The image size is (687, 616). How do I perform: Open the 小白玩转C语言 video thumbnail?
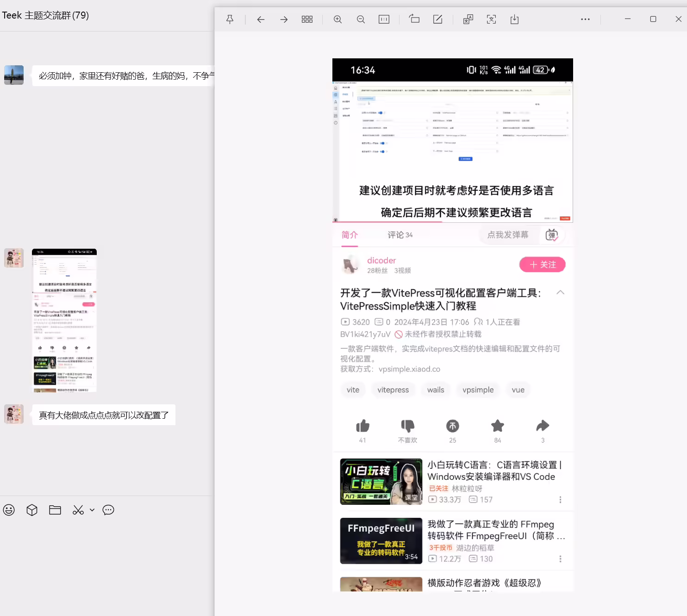381,482
